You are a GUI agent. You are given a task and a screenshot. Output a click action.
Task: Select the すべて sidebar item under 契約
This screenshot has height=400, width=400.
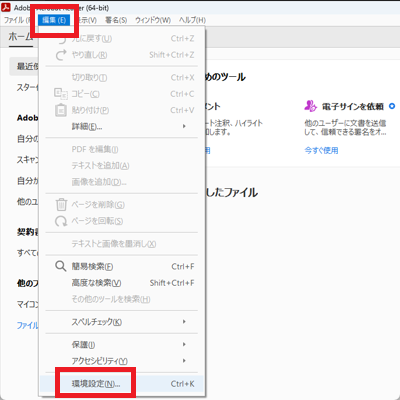27,253
